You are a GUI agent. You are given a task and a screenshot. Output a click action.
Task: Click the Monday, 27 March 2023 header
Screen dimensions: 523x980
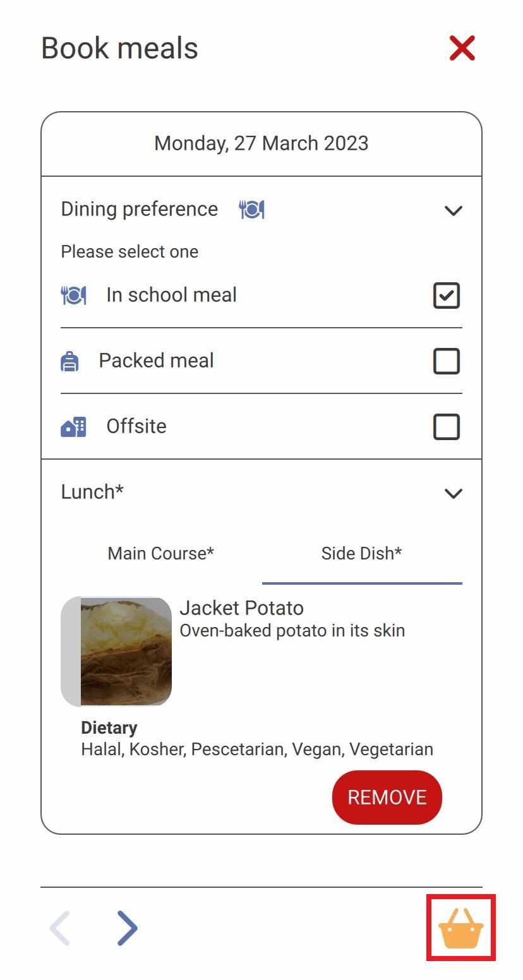[x=261, y=143]
